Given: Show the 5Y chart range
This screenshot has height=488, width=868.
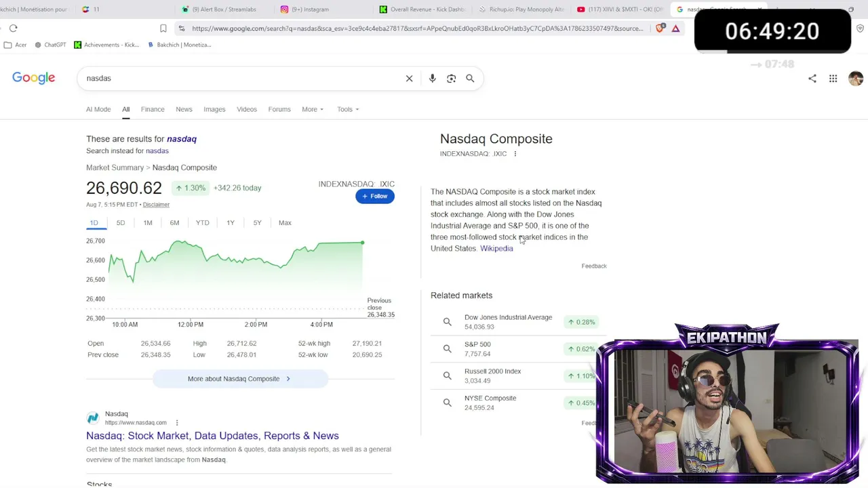Looking at the screenshot, I should pos(257,222).
